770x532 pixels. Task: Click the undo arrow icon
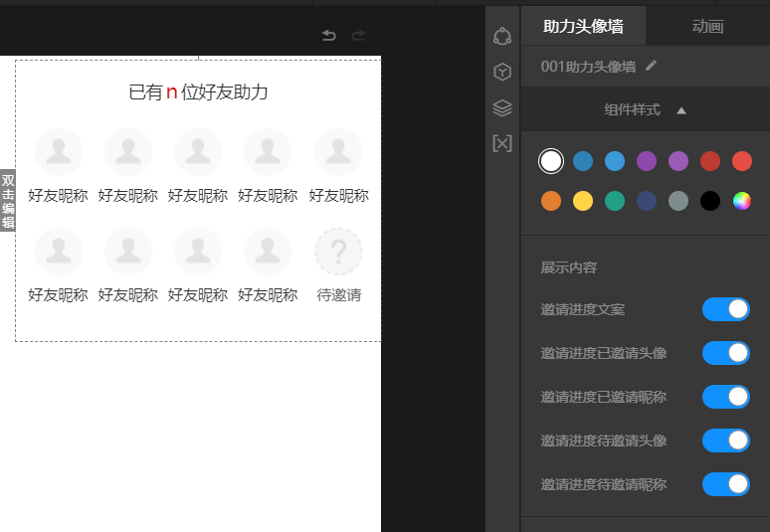[x=329, y=36]
